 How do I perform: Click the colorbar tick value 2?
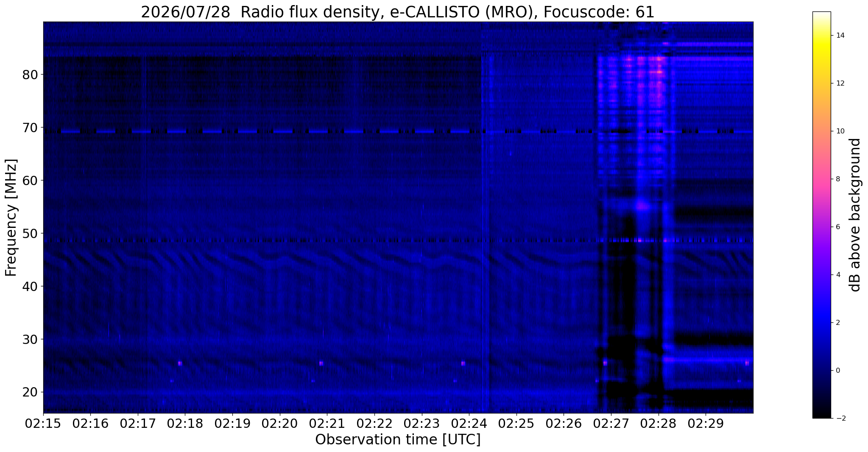837,323
